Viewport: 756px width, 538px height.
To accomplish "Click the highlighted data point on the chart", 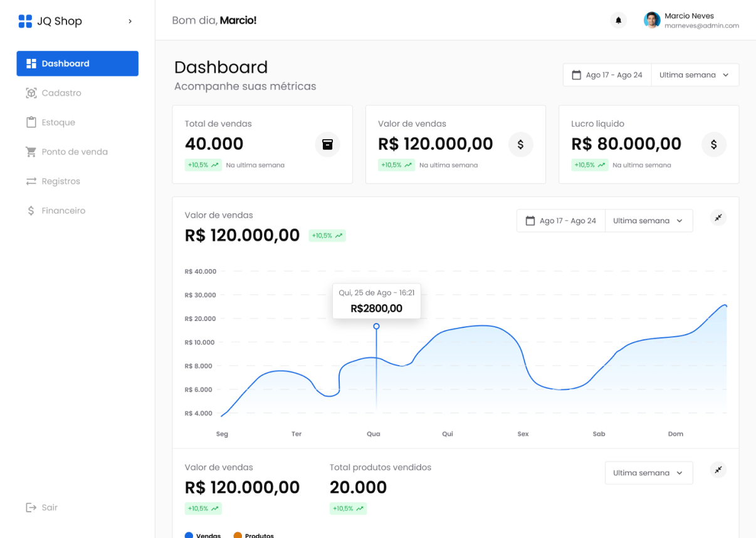I will (376, 326).
